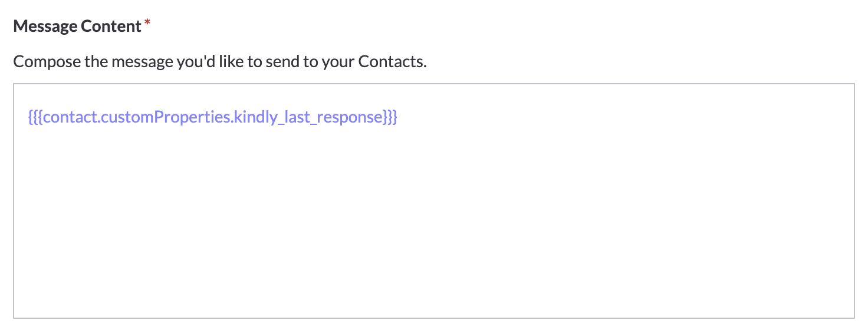Click inside the Message Content text area

(433, 201)
